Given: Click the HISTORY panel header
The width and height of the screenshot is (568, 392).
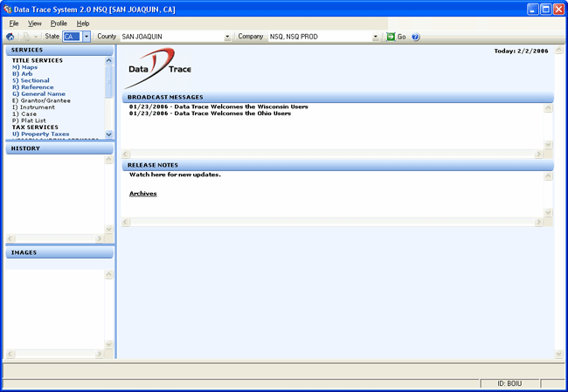Looking at the screenshot, I should tap(59, 148).
